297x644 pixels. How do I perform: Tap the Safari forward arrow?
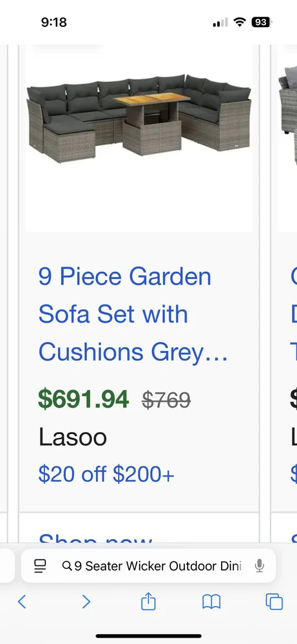coord(86,601)
